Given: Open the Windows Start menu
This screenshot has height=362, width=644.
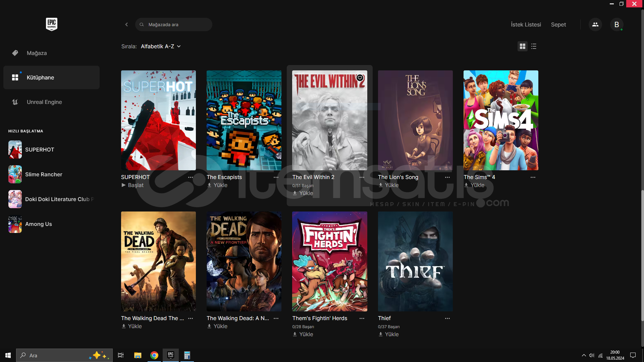Looking at the screenshot, I should (8, 355).
